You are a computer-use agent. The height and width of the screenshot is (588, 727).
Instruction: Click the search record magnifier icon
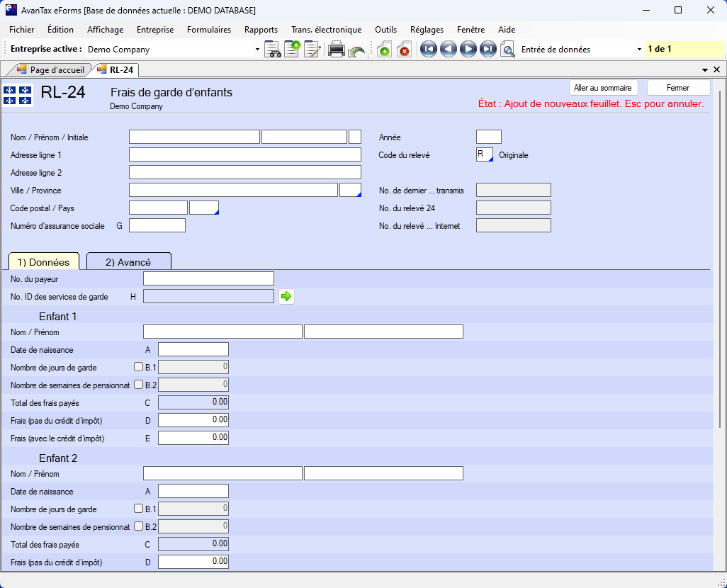(x=507, y=50)
